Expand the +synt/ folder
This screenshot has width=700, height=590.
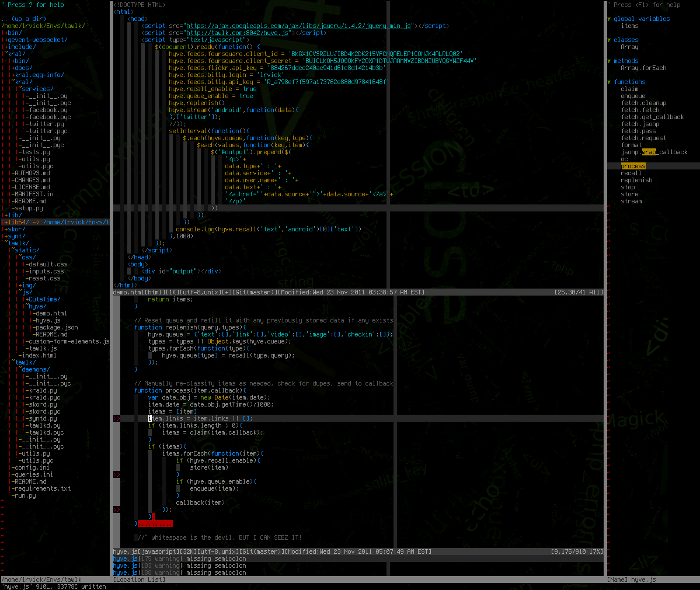tap(15, 236)
